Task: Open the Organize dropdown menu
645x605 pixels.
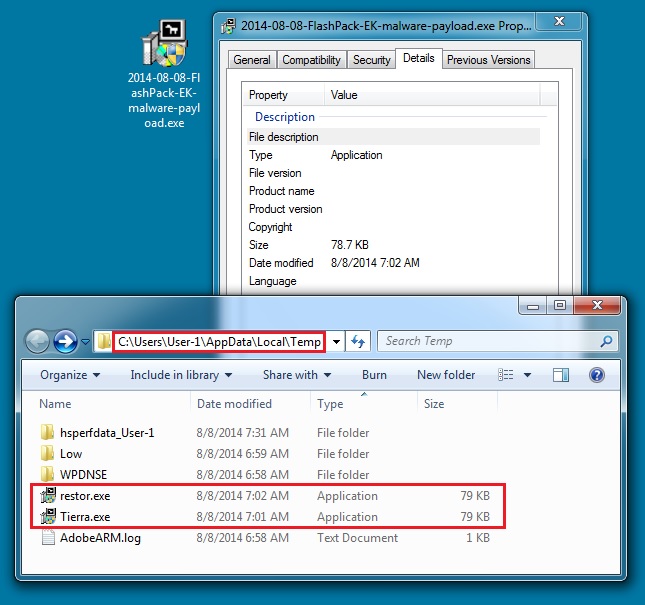Action: (x=70, y=375)
